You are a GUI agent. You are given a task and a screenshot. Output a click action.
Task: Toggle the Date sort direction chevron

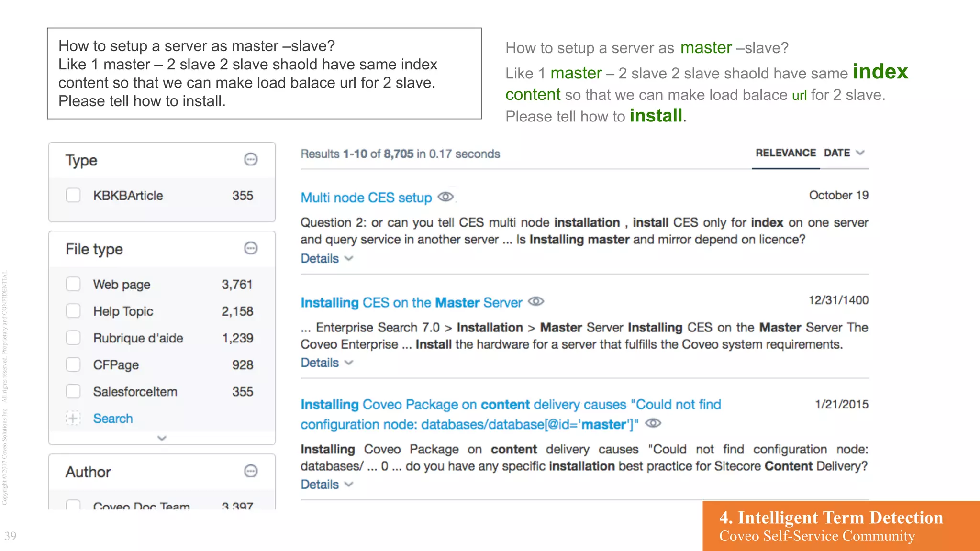click(x=860, y=153)
